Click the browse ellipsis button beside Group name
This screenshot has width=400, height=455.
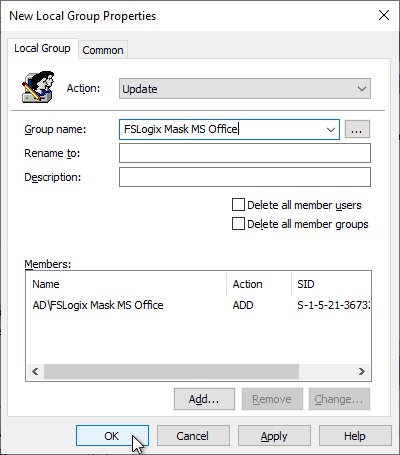tap(357, 129)
